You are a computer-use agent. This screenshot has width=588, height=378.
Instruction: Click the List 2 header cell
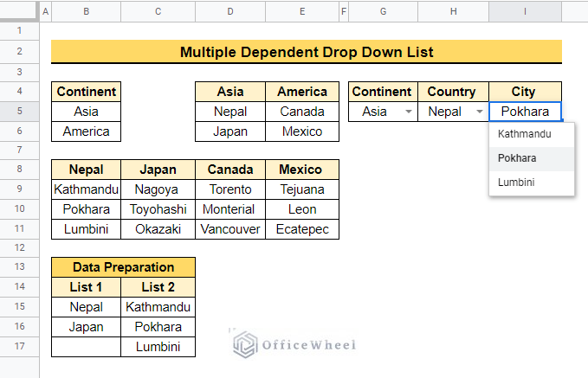point(158,287)
